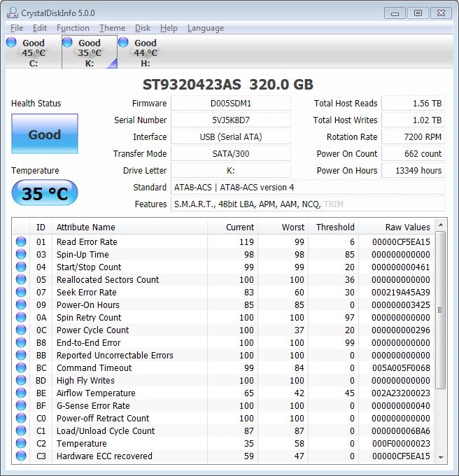The image size is (459, 476).
Task: Click the ID column header
Action: click(x=41, y=227)
